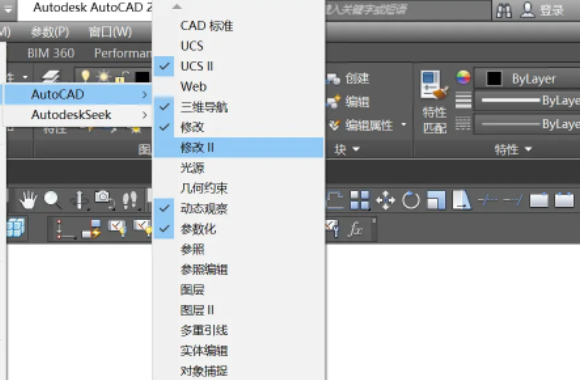Click the black layer color swatch

click(x=142, y=77)
